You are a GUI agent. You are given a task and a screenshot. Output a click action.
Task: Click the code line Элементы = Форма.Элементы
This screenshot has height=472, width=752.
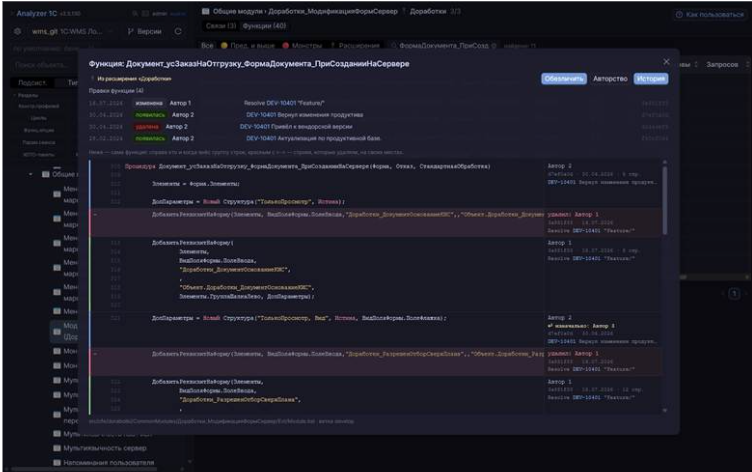click(196, 184)
